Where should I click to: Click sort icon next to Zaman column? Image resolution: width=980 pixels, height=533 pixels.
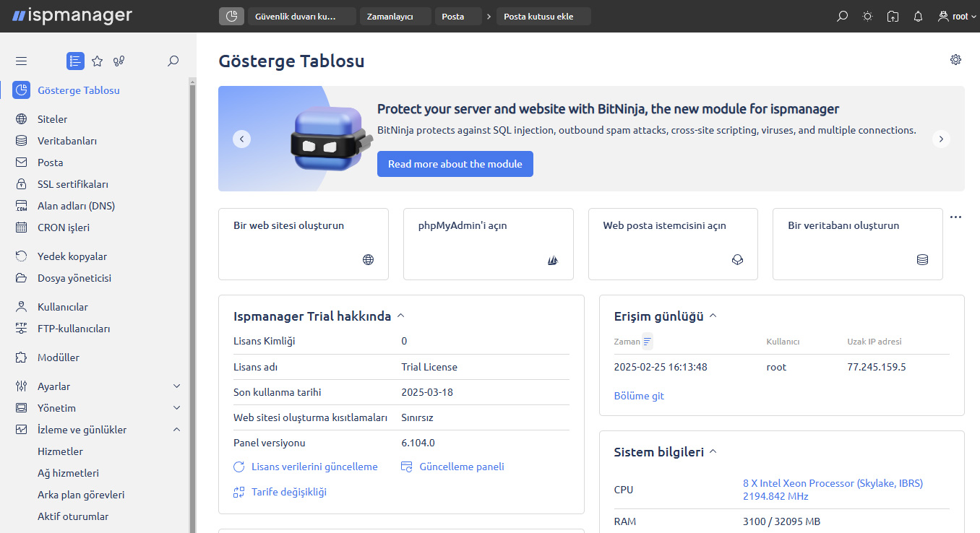point(648,342)
